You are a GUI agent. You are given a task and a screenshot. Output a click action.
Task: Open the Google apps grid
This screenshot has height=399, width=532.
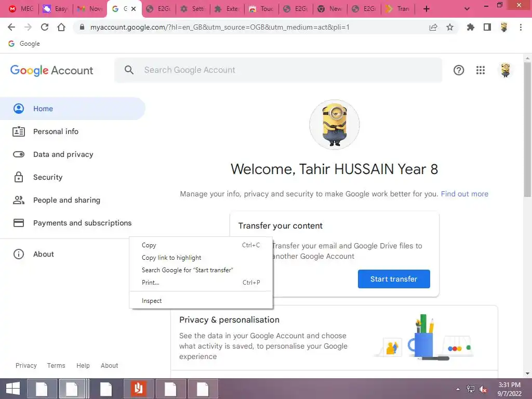(x=481, y=70)
